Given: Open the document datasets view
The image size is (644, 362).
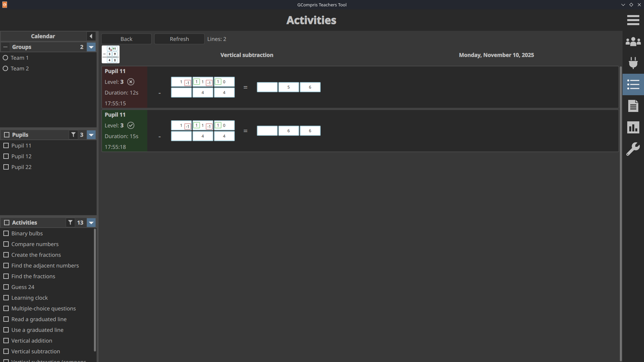Looking at the screenshot, I should click(x=633, y=106).
